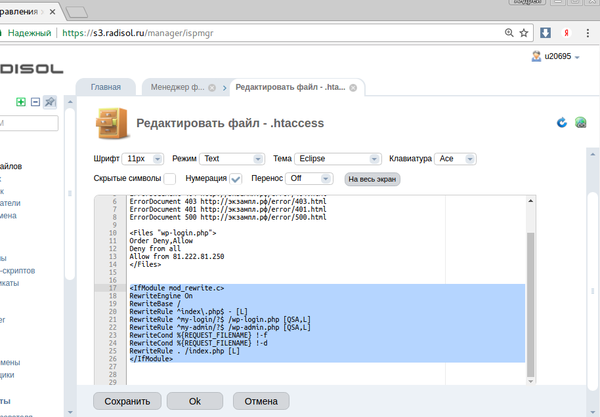Image resolution: width=600 pixels, height=417 pixels.
Task: Click the refresh icon next to the title
Action: [562, 123]
